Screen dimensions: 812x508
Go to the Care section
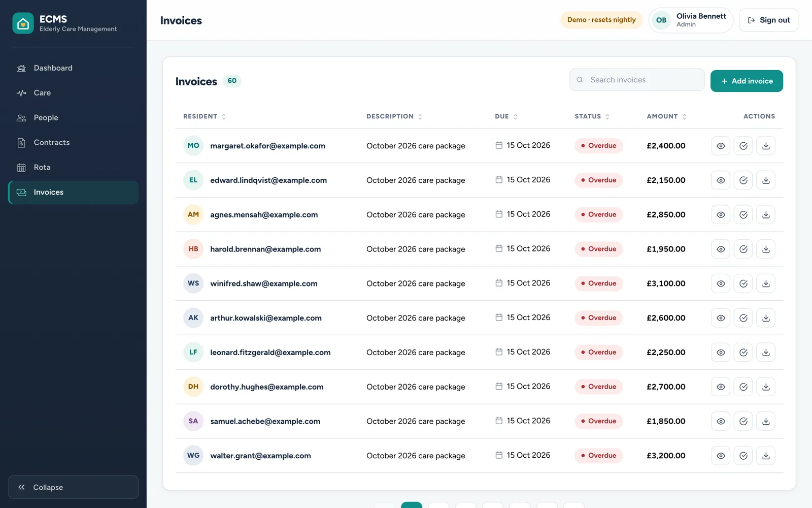pyautogui.click(x=73, y=93)
